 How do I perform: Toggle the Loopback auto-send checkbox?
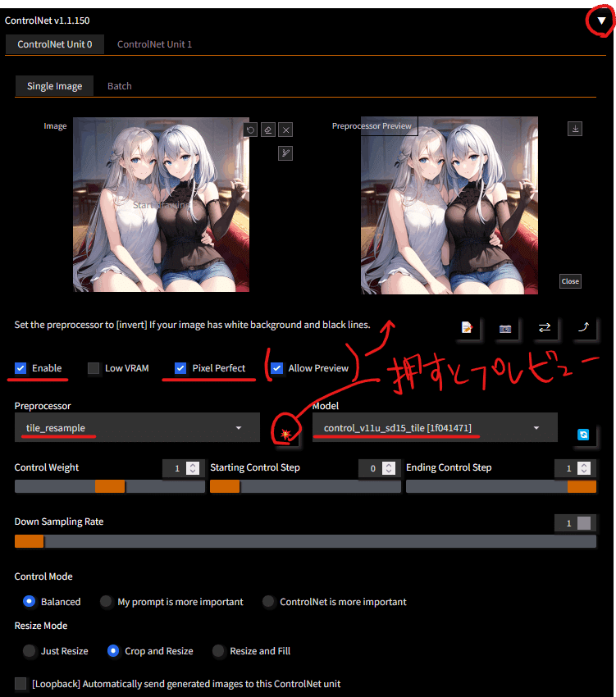[21, 684]
